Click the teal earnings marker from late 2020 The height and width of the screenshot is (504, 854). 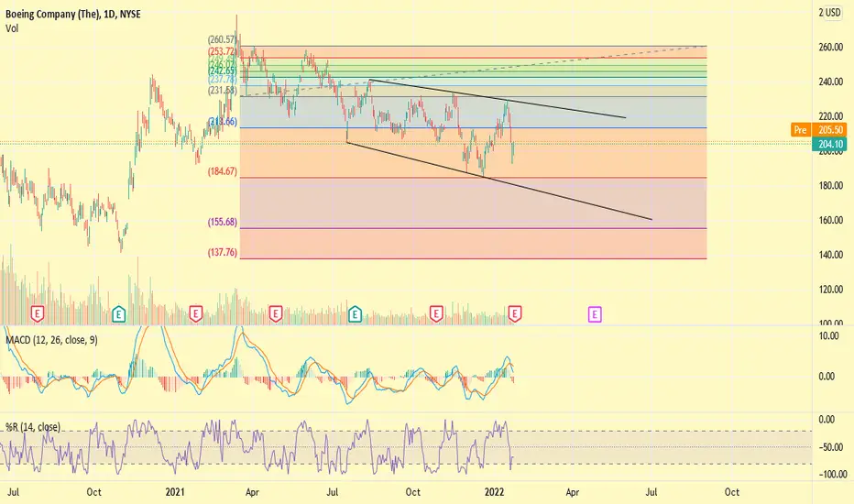[119, 313]
